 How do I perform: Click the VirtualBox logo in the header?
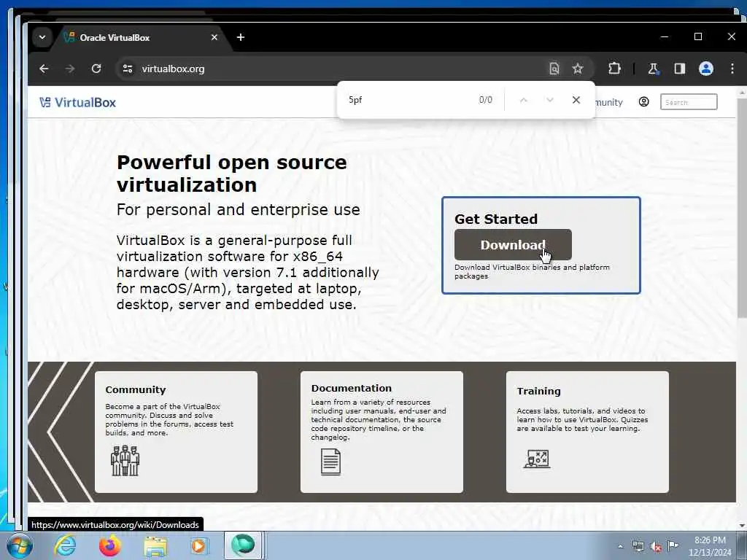click(x=77, y=102)
